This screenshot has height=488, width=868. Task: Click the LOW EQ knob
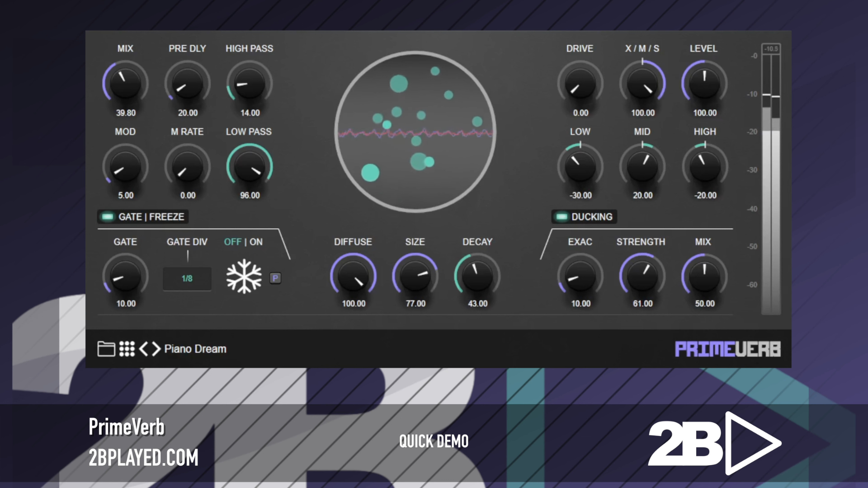click(580, 167)
